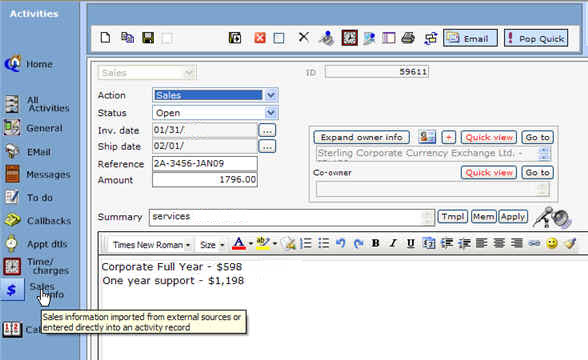Click the Reference input field
This screenshot has height=360, width=588.
point(205,164)
